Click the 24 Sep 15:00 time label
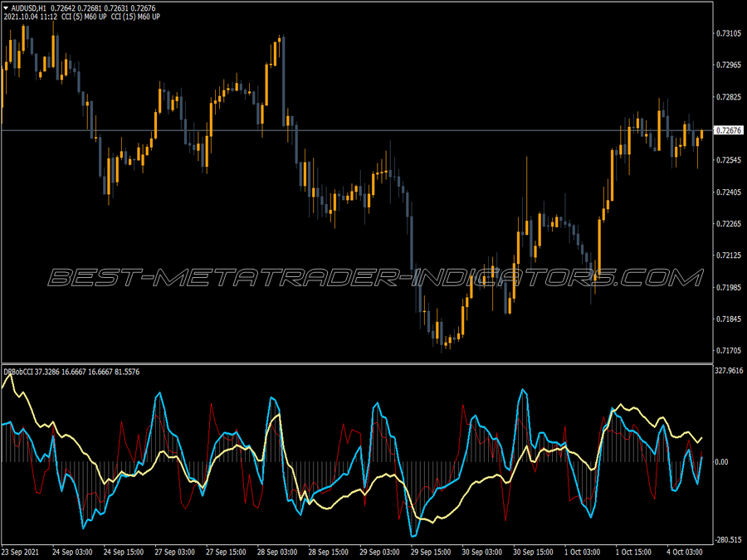 124,552
